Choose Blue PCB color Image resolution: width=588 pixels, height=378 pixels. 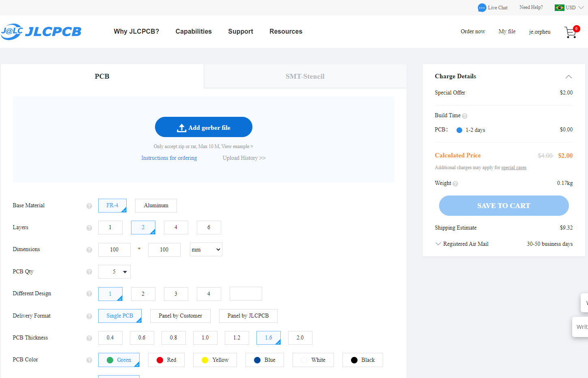pos(265,360)
